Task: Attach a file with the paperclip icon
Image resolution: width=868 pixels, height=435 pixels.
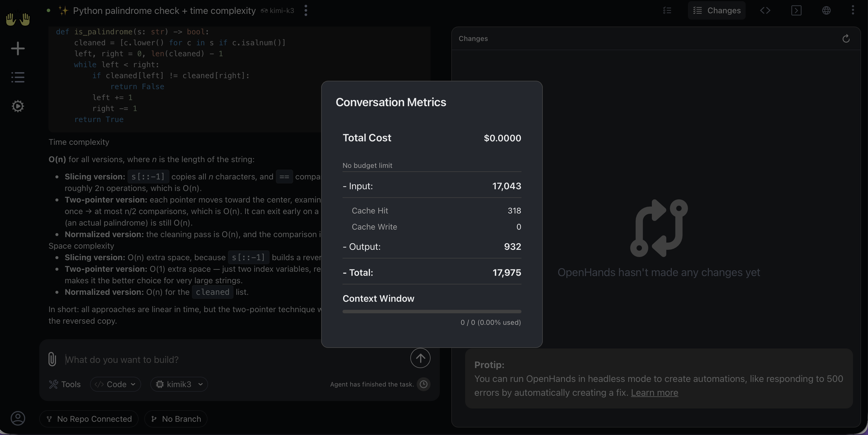Action: 52,359
